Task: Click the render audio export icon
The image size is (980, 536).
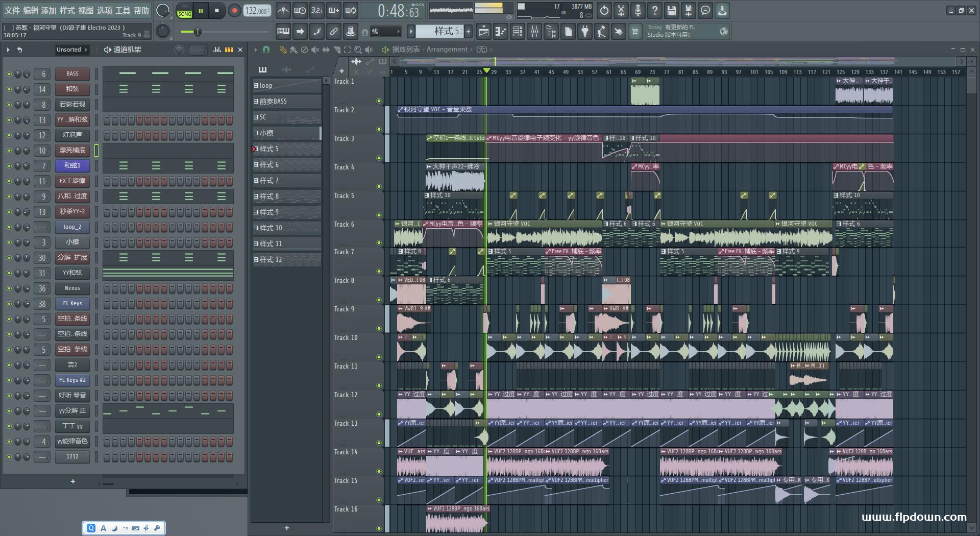Action: pyautogui.click(x=689, y=10)
